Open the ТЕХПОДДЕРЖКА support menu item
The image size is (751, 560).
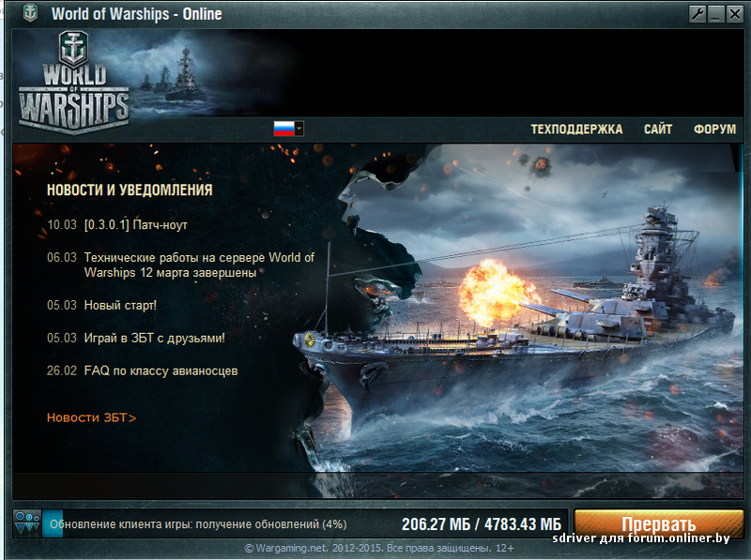576,129
